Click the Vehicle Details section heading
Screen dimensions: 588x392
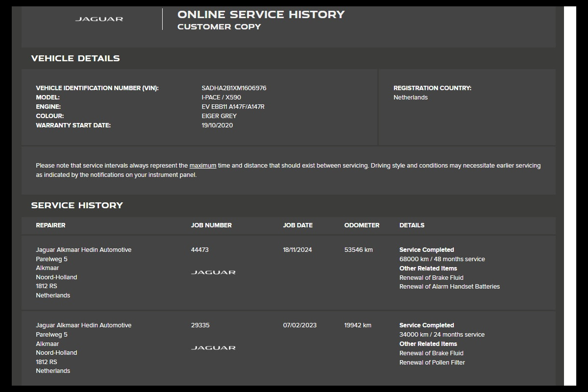point(75,58)
